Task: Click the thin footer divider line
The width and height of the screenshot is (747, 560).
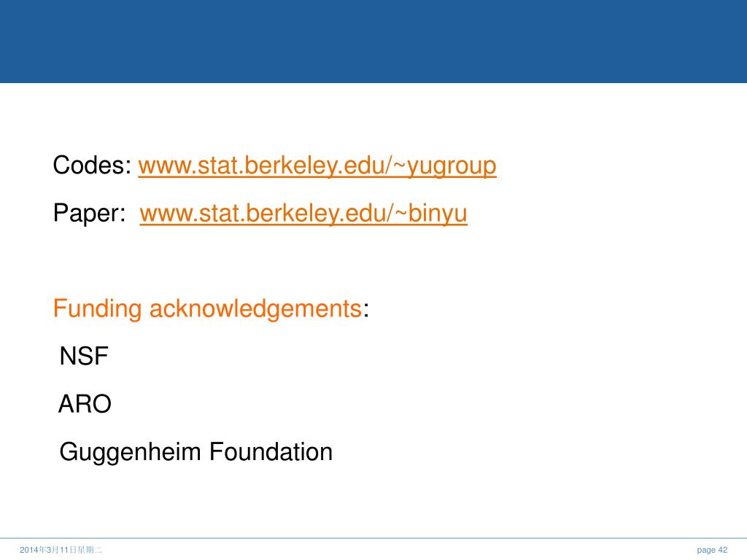Action: (373, 539)
